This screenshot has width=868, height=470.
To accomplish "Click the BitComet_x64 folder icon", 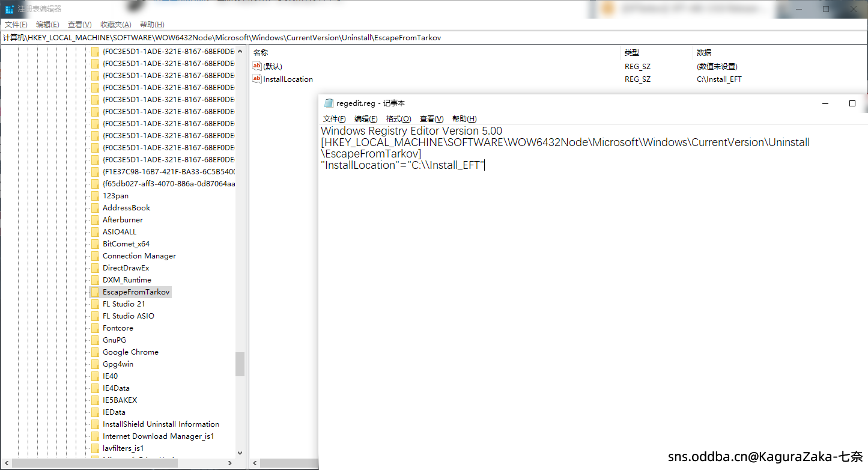I will tap(95, 244).
